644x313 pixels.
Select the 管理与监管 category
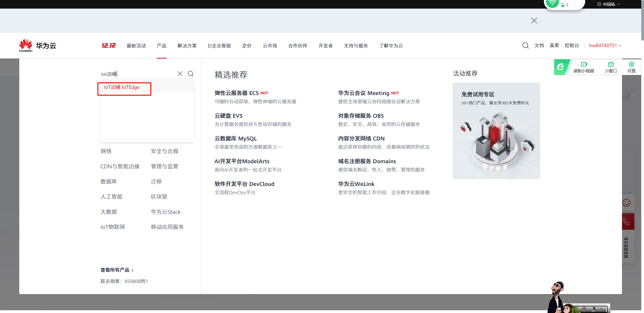(165, 166)
